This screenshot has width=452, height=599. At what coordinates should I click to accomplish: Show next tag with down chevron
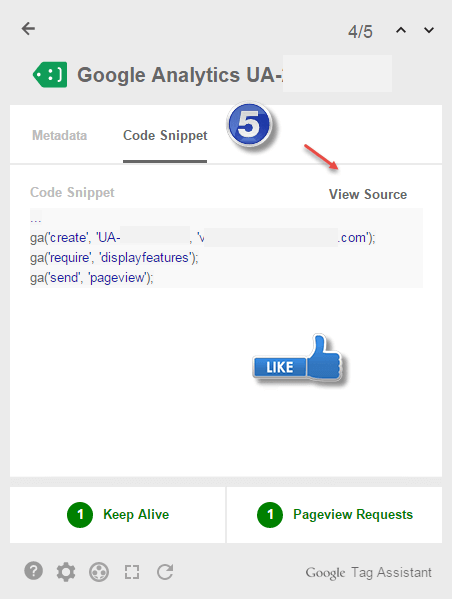[x=429, y=30]
